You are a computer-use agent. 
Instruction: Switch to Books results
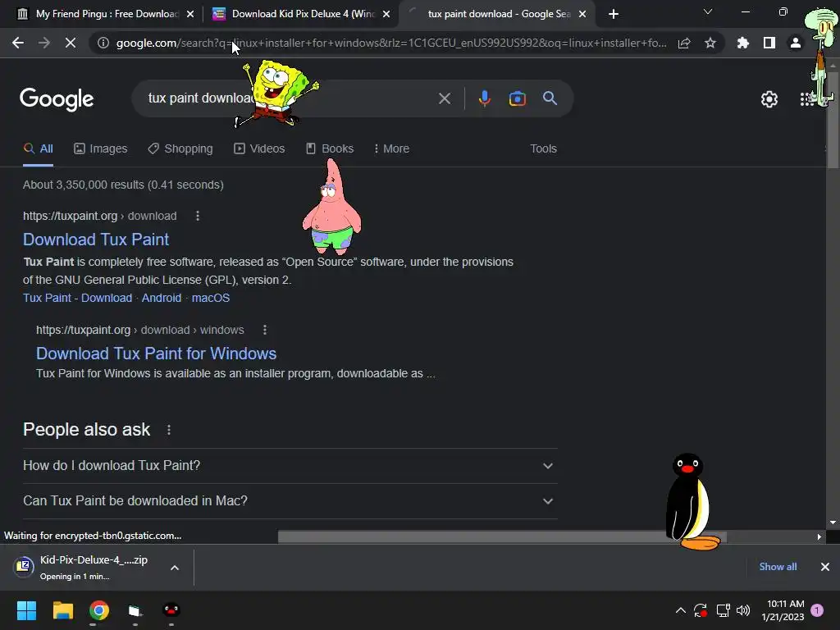click(330, 149)
